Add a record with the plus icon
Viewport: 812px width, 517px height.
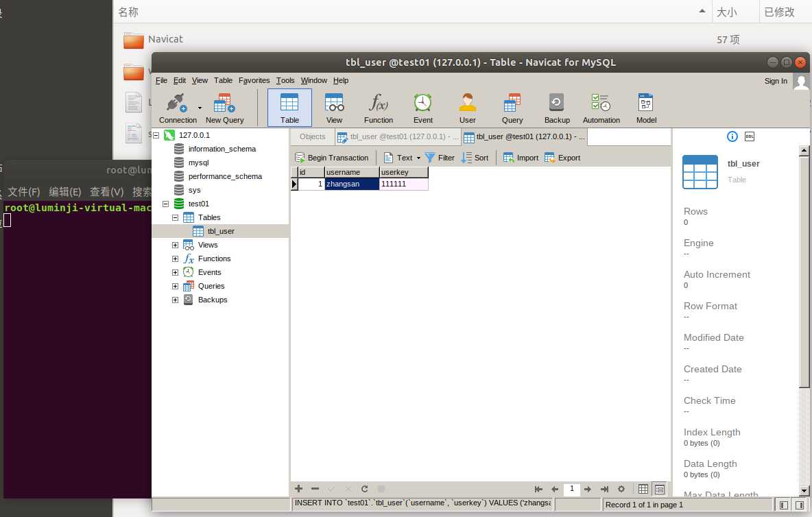(x=298, y=489)
